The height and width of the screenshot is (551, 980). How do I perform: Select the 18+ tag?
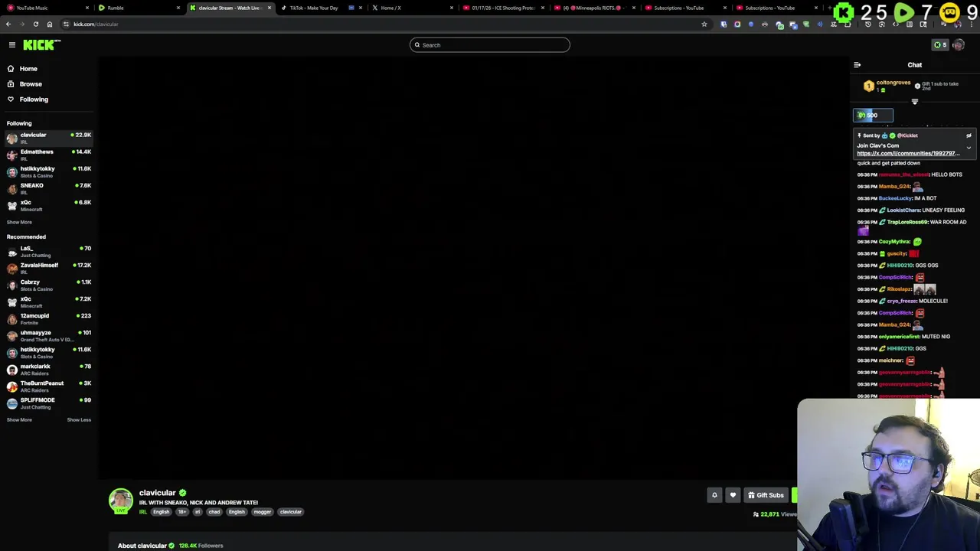182,512
